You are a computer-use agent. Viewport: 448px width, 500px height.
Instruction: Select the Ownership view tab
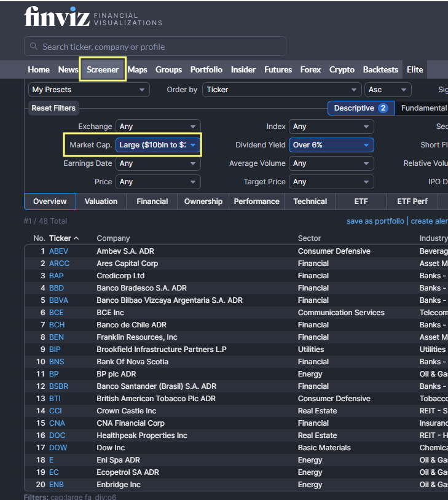pyautogui.click(x=203, y=201)
